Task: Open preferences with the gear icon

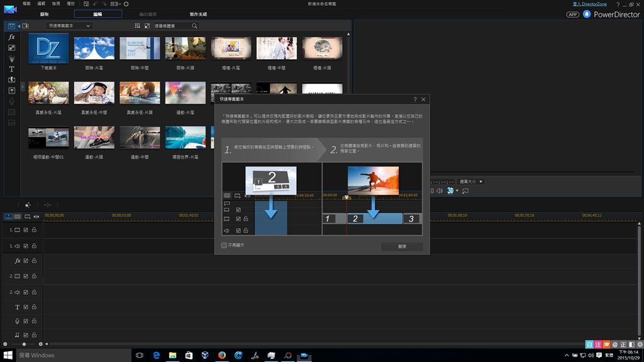Action: coord(126,4)
